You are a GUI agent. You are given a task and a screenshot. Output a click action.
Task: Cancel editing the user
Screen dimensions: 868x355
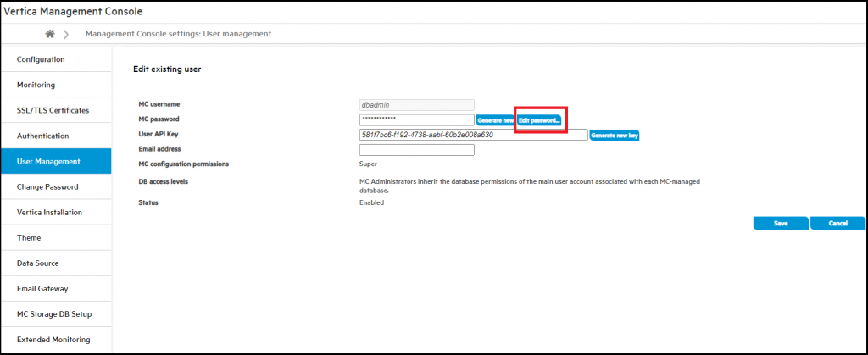point(837,224)
